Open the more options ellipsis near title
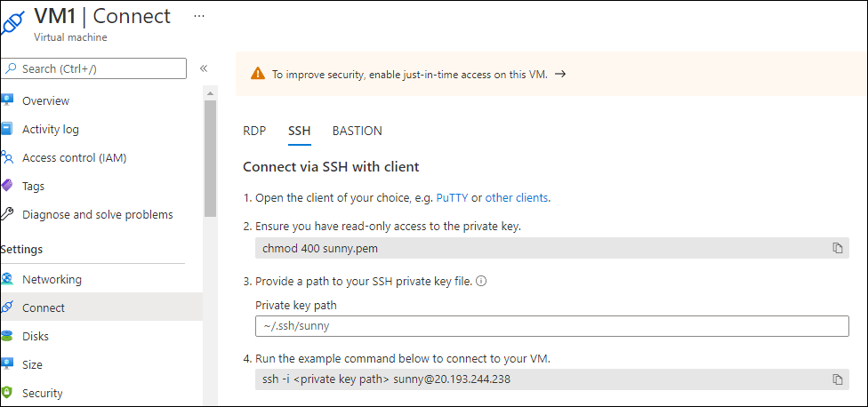Screen dimensions: 868x407 pos(199,16)
